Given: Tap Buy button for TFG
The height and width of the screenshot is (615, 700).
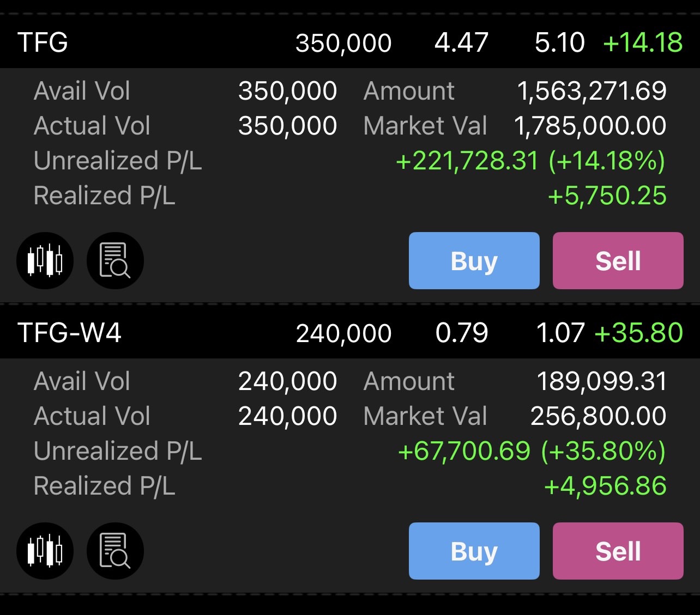Looking at the screenshot, I should [474, 260].
